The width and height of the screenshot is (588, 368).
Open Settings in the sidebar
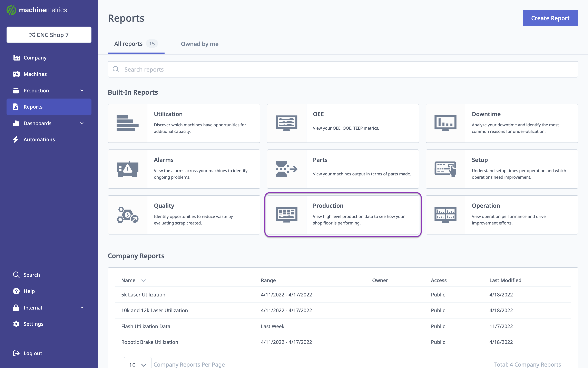tap(49, 324)
